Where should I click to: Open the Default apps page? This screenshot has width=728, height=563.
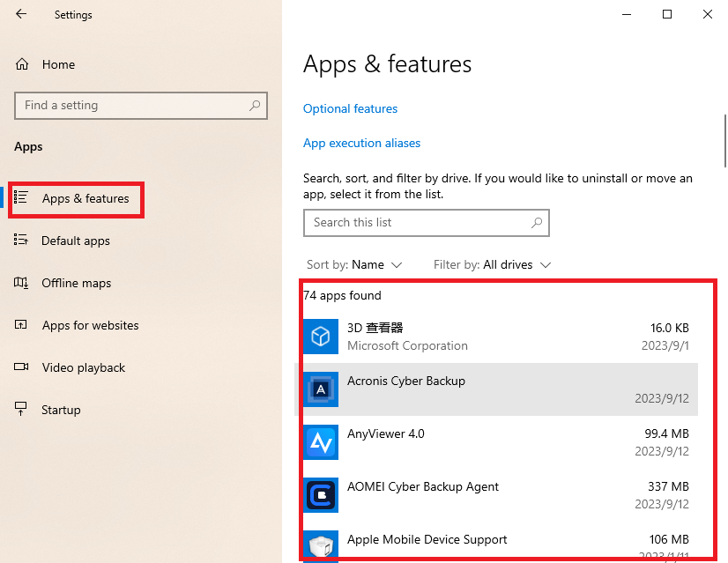[x=76, y=241]
